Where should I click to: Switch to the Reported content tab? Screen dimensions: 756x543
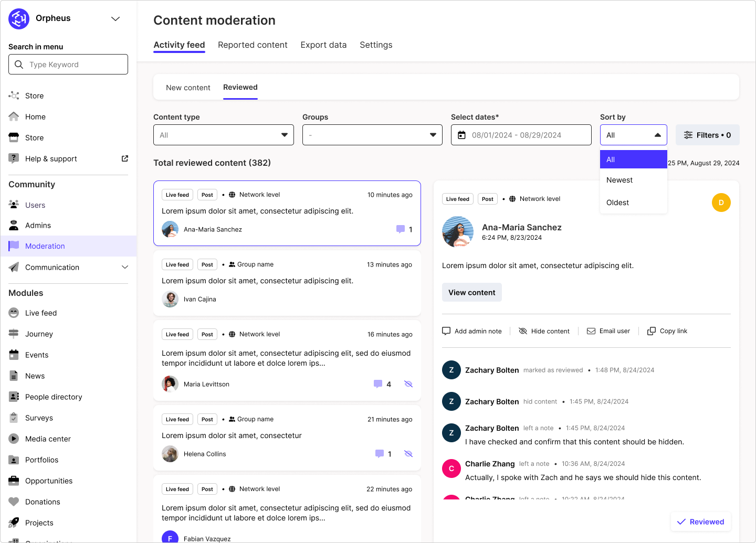[x=253, y=45]
